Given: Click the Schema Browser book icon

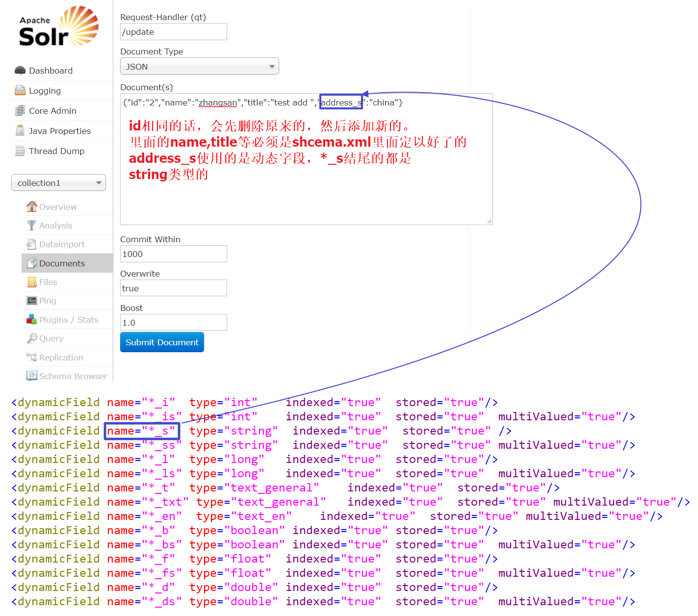Looking at the screenshot, I should pos(31,376).
